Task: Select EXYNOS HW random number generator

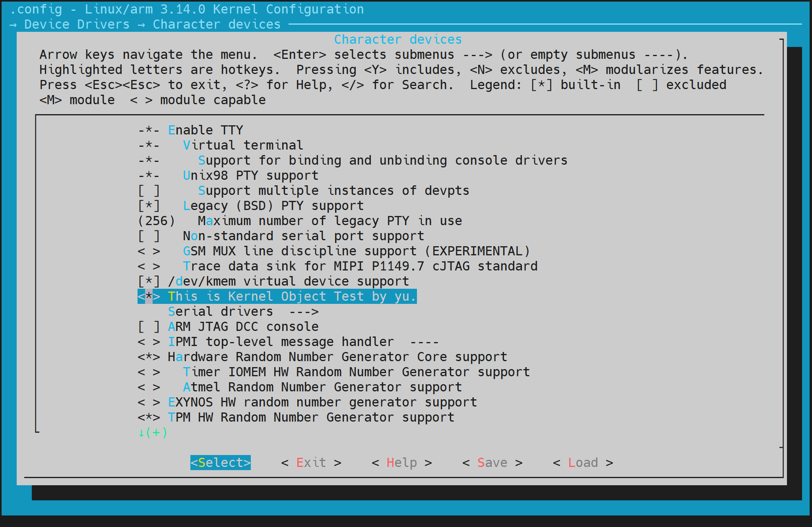Action: coord(322,402)
